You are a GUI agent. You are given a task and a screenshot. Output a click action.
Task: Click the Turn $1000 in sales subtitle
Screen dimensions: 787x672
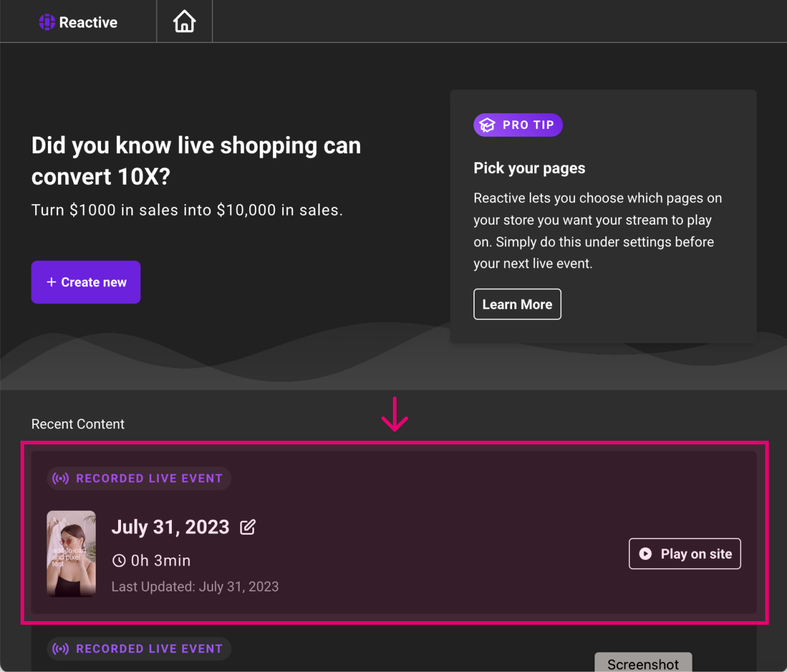coord(187,210)
